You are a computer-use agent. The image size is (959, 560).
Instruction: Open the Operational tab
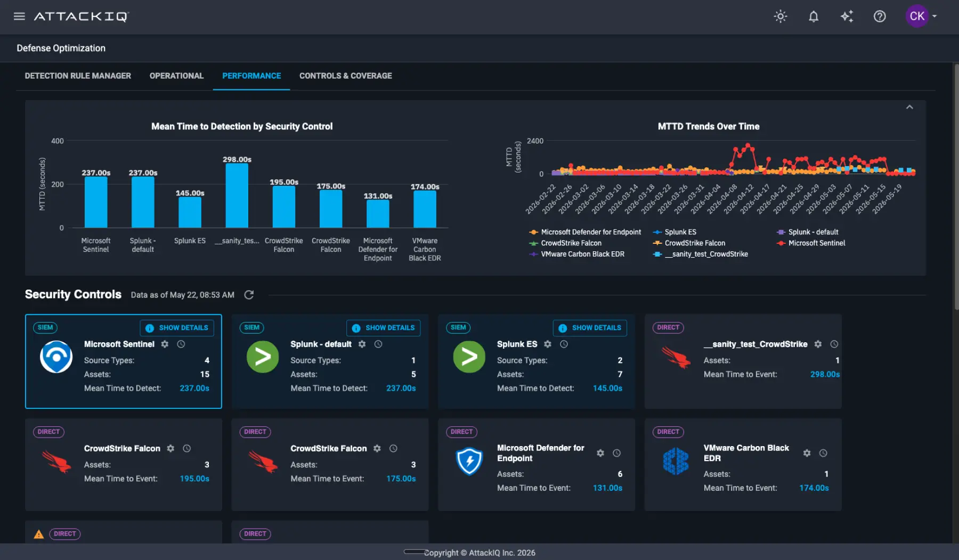pos(176,76)
